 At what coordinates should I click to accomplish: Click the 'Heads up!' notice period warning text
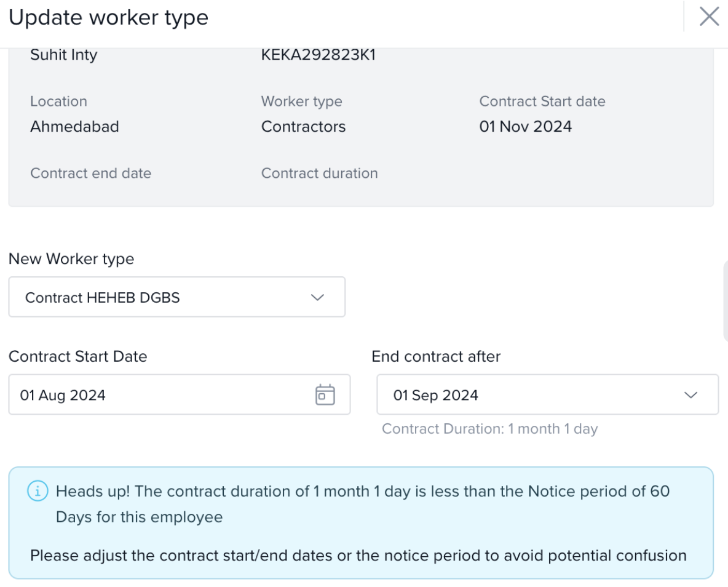[x=363, y=492]
